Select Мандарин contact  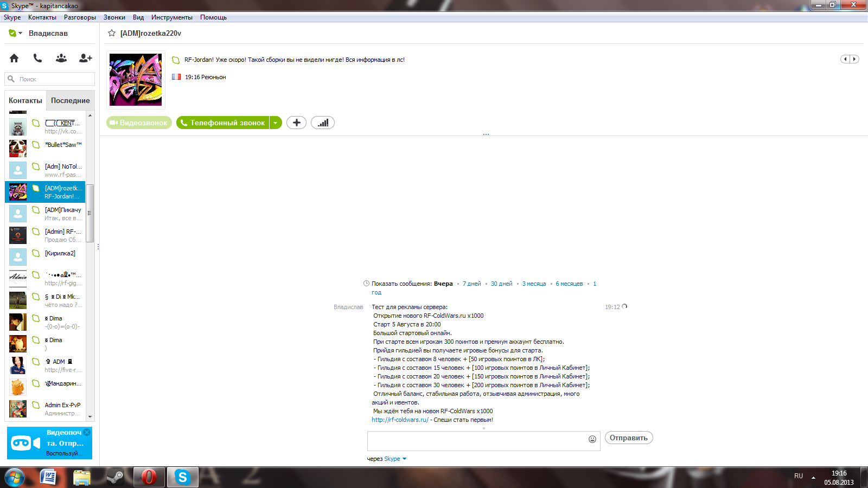[46, 387]
